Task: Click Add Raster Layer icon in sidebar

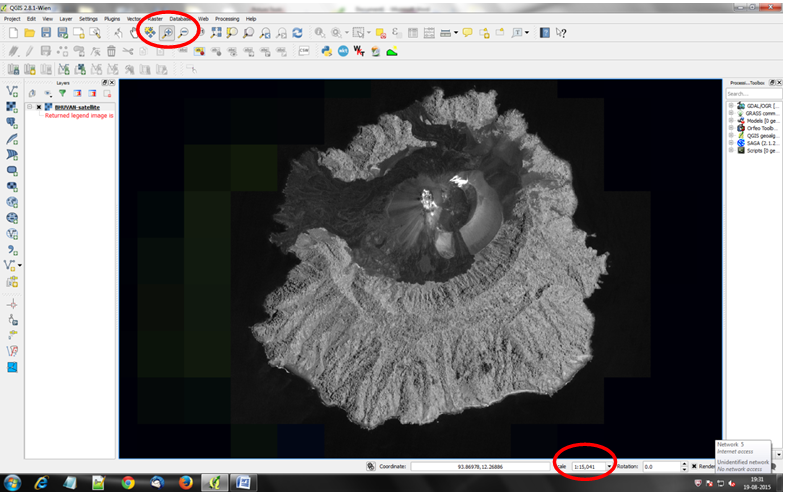Action: click(12, 107)
